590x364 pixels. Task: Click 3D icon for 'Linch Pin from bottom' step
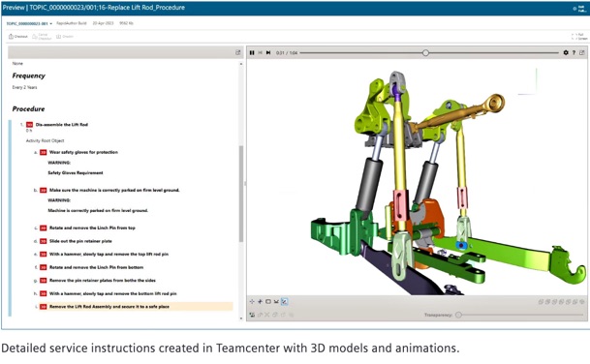(44, 267)
